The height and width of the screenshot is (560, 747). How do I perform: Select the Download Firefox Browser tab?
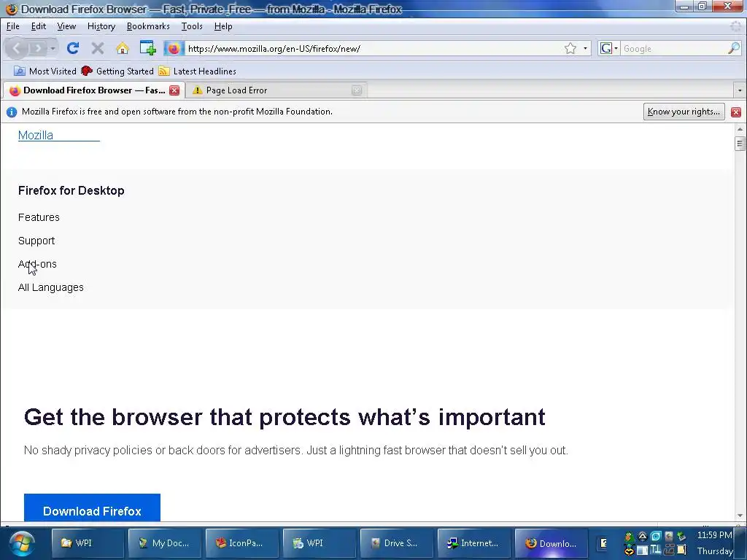pyautogui.click(x=93, y=90)
